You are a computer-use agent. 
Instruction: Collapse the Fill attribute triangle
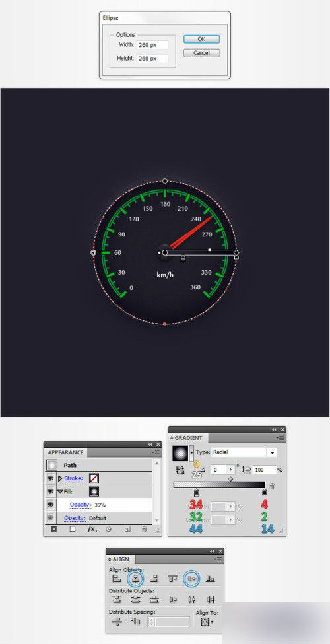pos(60,491)
